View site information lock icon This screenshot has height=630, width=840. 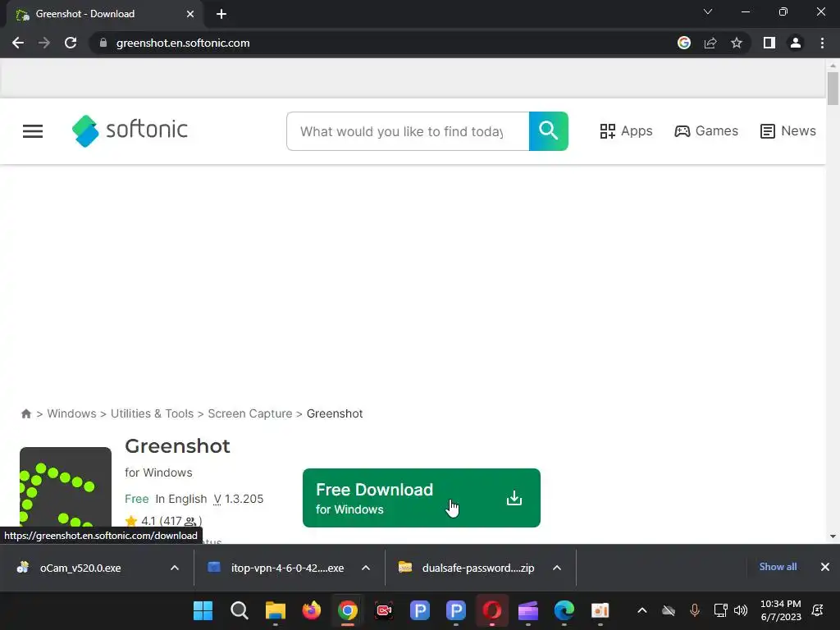click(x=103, y=43)
